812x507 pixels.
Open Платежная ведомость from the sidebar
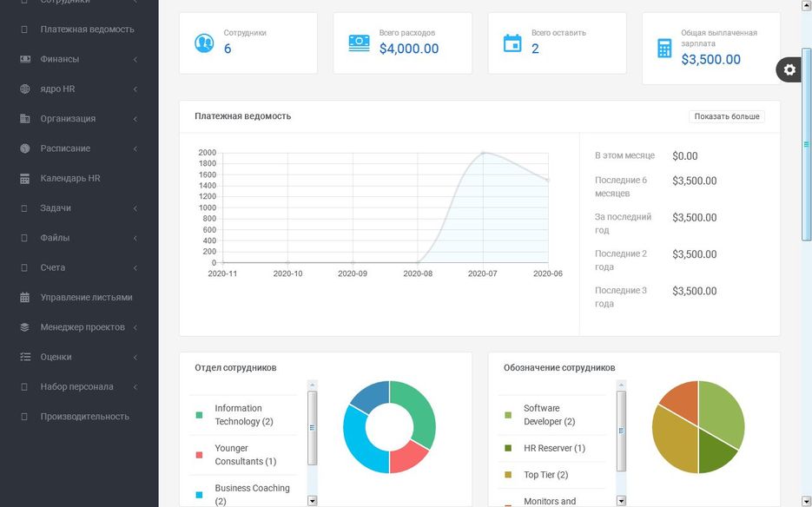coord(87,30)
